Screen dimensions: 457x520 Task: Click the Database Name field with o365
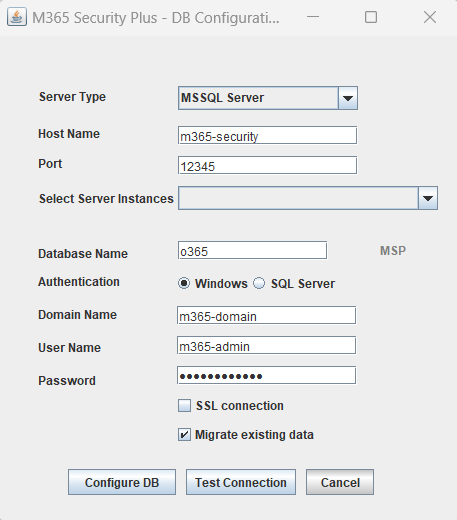click(252, 250)
